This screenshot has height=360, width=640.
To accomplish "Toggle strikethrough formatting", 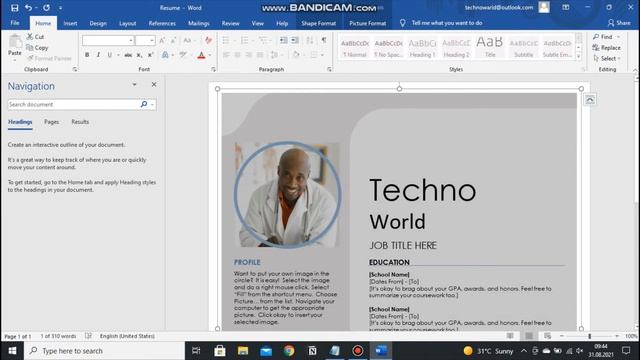I will tap(128, 55).
